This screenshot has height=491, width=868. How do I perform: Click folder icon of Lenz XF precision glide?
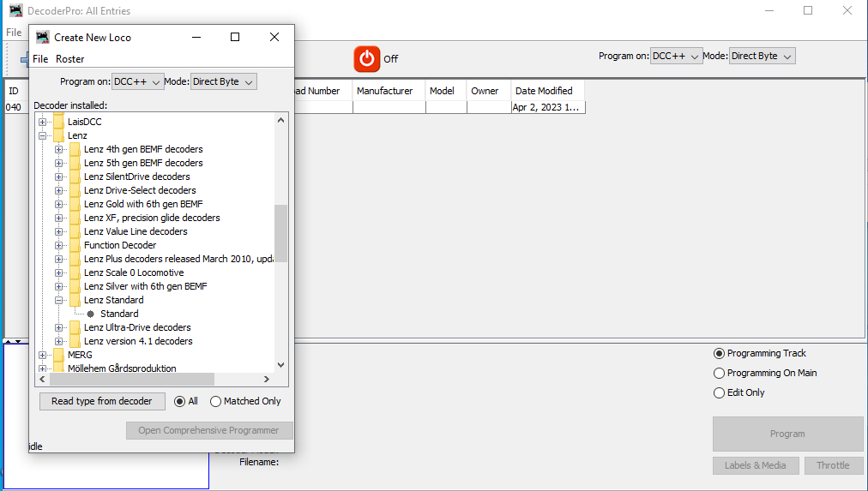[75, 218]
